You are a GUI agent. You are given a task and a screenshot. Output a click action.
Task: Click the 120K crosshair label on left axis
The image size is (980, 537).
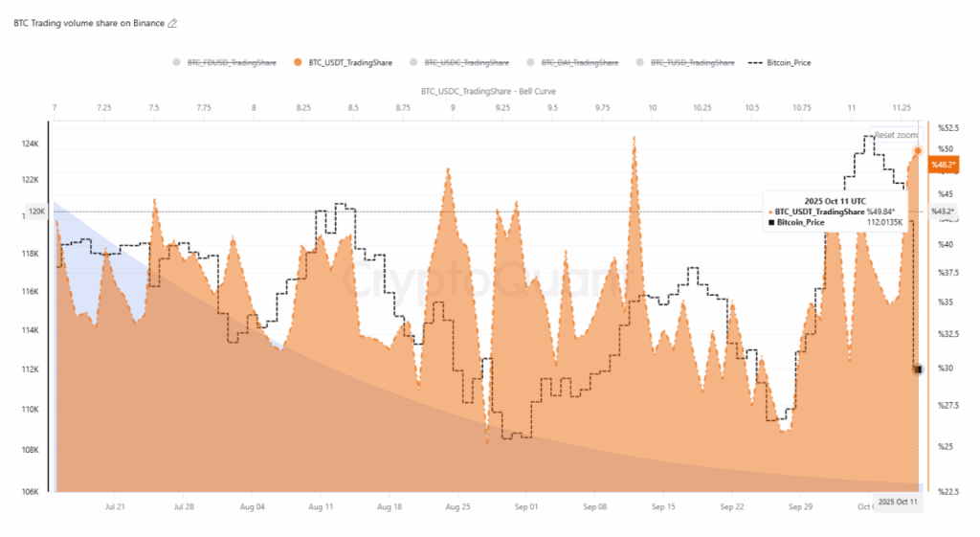(x=36, y=211)
